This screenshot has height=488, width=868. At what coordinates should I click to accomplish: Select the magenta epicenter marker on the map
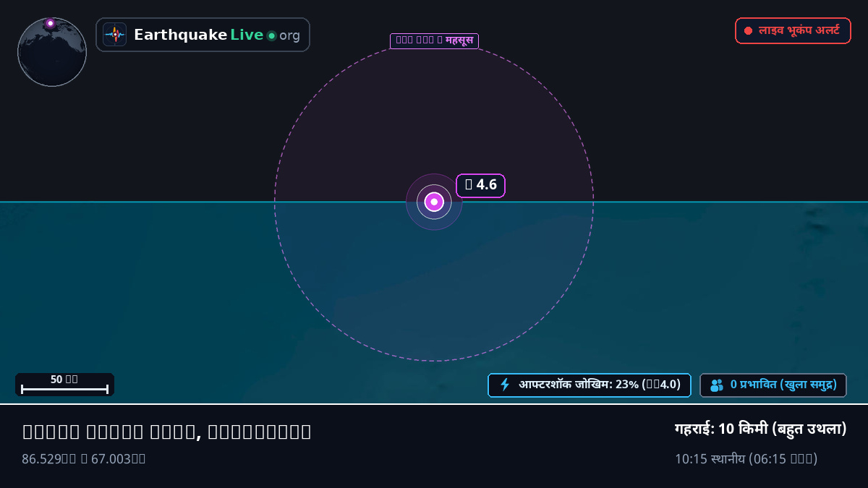click(x=434, y=202)
